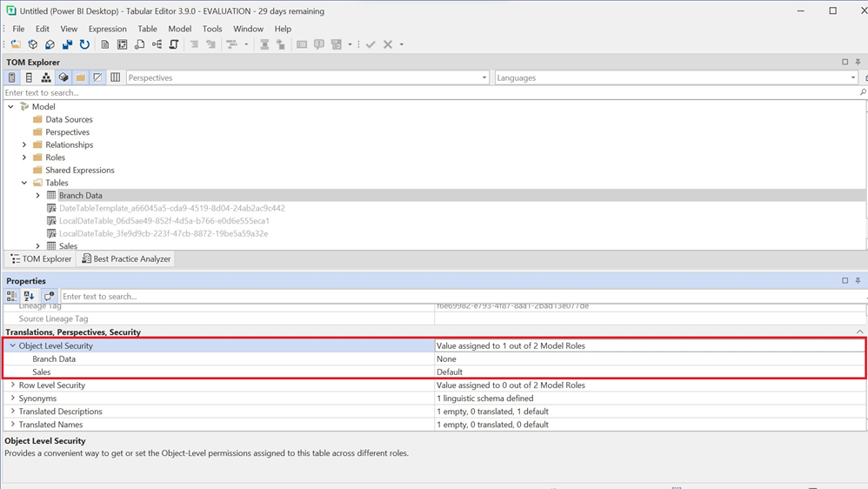
Task: Switch to Best Practice Analyzer tab
Action: (x=125, y=258)
